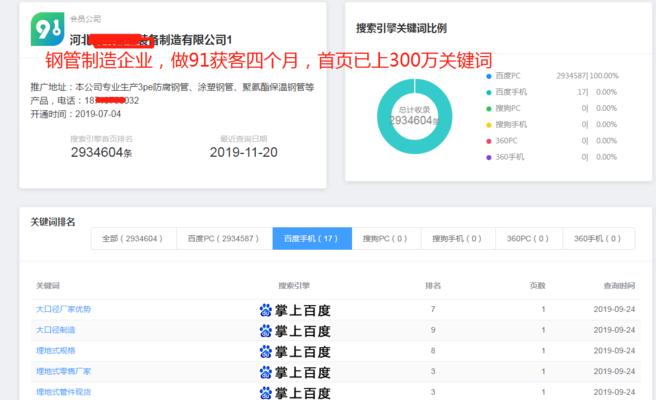
Task: Click the 2019-09-24 date in 大口径厂家优势 row
Action: click(614, 309)
